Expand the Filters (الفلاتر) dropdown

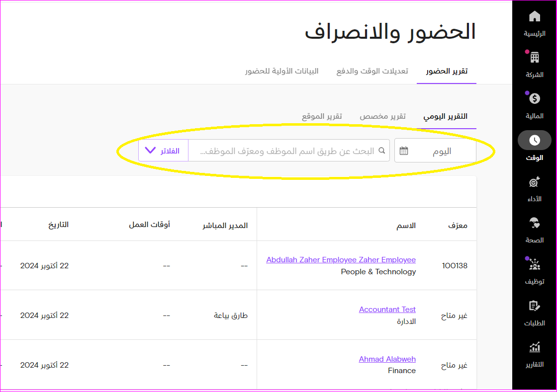163,151
